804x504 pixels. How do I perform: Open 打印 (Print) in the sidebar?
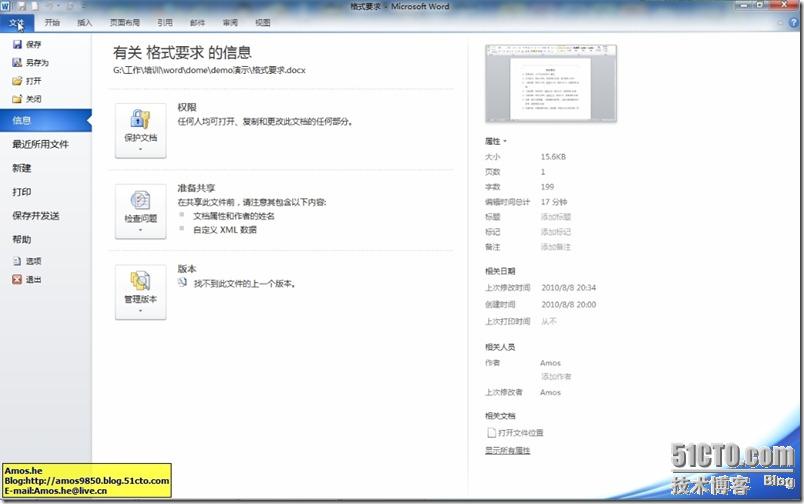point(22,192)
